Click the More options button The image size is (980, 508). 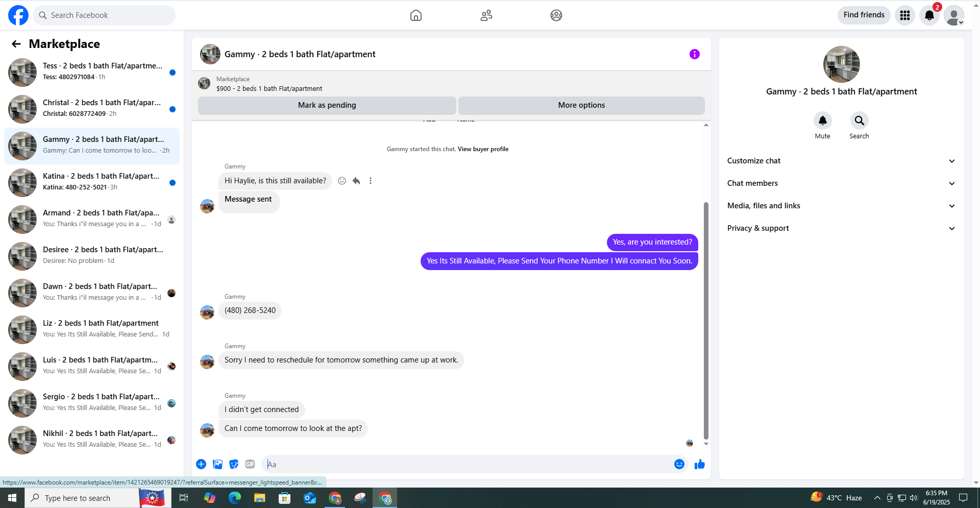tap(581, 105)
